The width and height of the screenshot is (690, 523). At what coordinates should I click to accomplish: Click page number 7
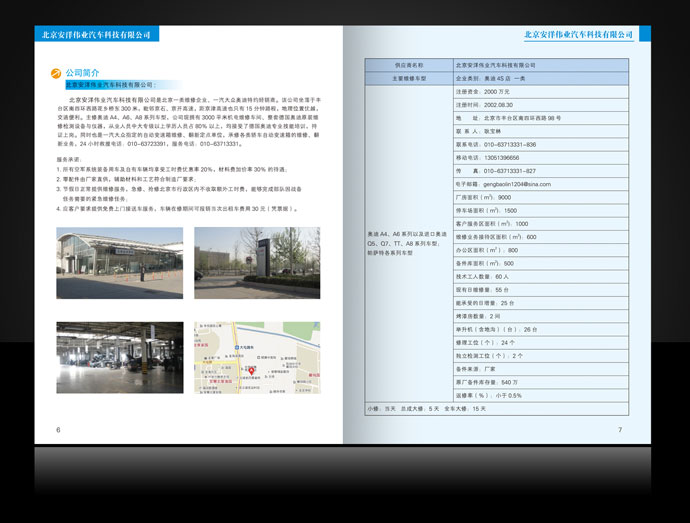point(620,430)
